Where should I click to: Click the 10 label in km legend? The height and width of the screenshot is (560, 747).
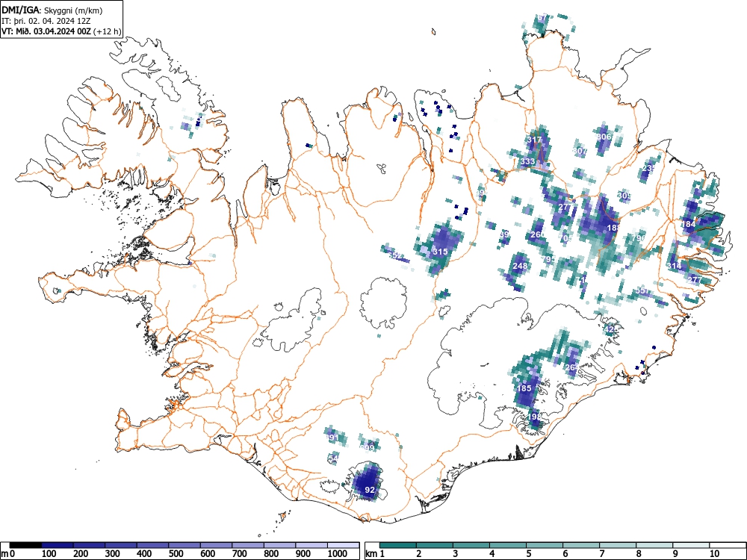tap(714, 554)
